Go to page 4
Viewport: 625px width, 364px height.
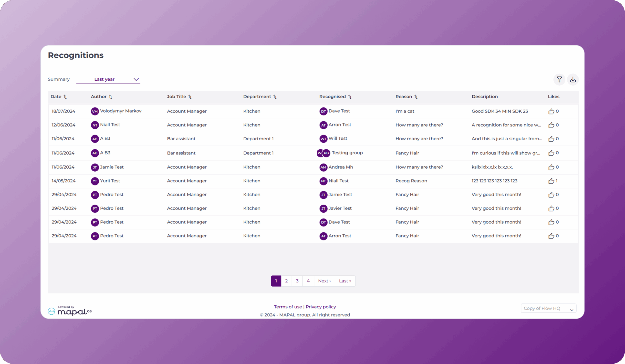tap(308, 281)
